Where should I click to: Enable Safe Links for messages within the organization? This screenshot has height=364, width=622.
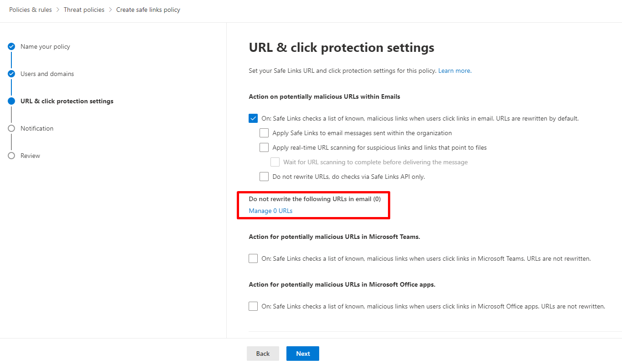pos(264,133)
